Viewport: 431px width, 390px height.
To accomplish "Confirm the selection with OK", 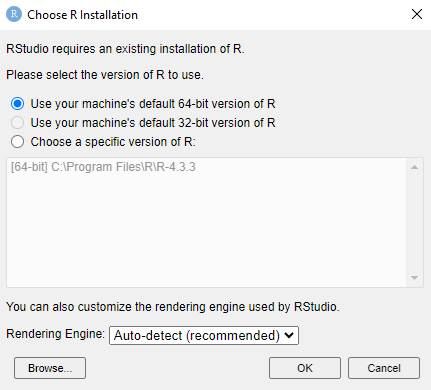I will [305, 368].
